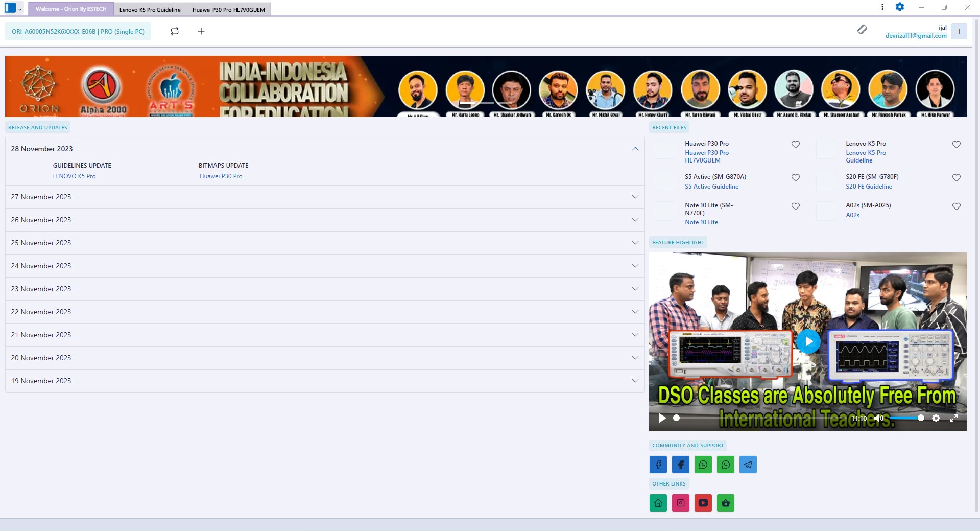Mute the feature video speaker icon
Screen dimensions: 980x531
coord(879,418)
